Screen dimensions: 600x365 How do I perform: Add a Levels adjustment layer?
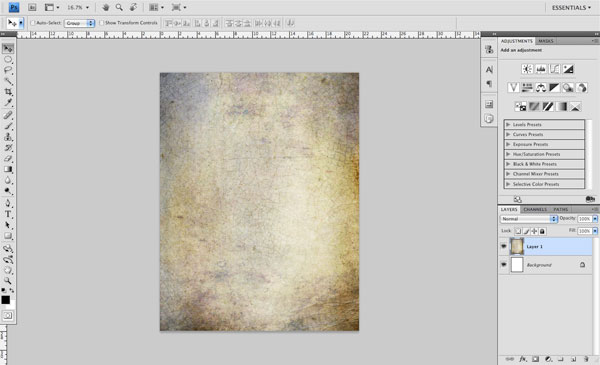(541, 69)
